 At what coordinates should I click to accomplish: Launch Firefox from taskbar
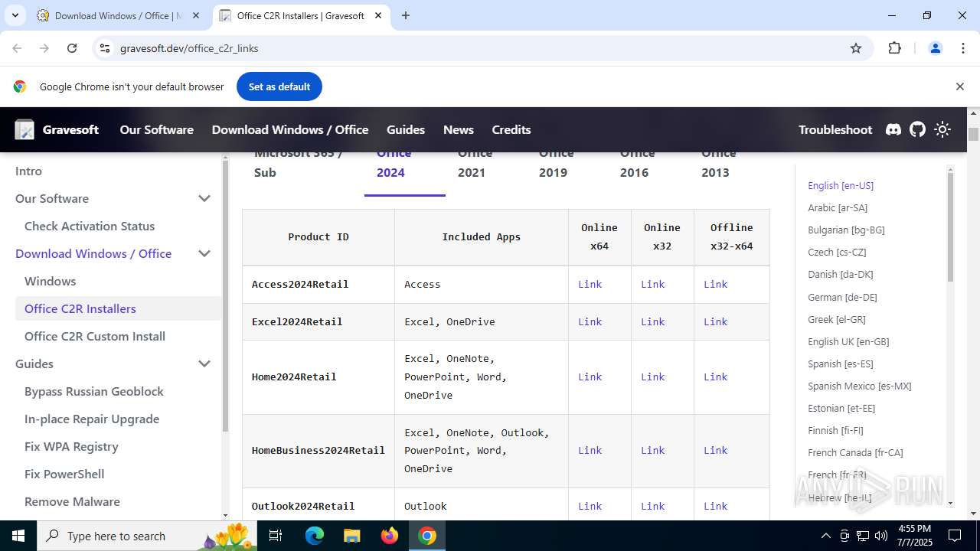pyautogui.click(x=390, y=536)
